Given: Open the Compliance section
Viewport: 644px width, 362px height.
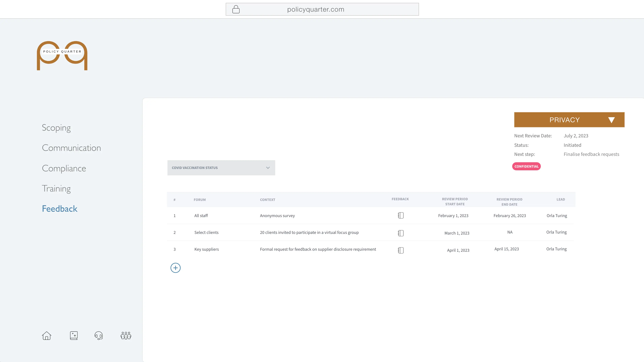Looking at the screenshot, I should point(64,168).
